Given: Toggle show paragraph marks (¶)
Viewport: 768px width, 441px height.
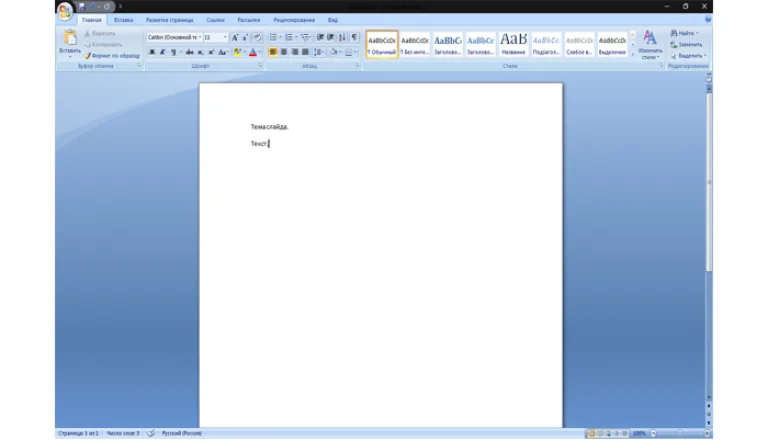Looking at the screenshot, I should click(354, 38).
